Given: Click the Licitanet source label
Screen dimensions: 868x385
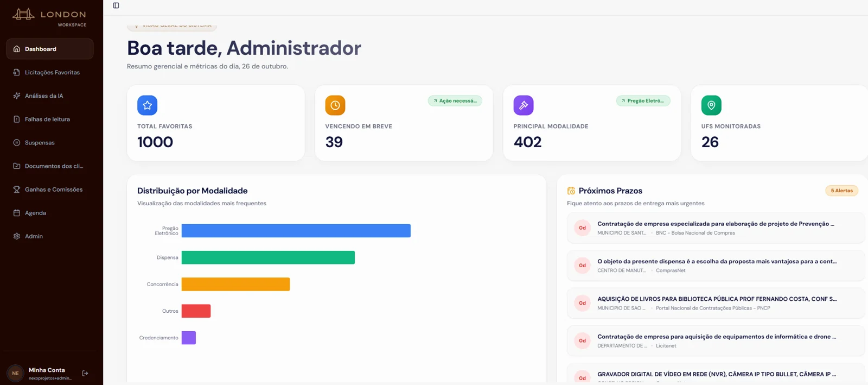Looking at the screenshot, I should [x=666, y=346].
